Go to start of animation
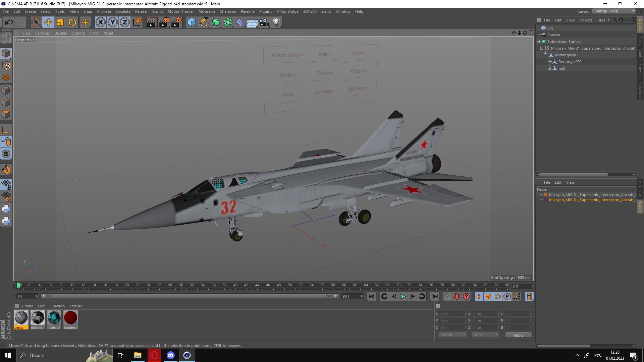Screen dimensions: 644x362 pos(371,296)
